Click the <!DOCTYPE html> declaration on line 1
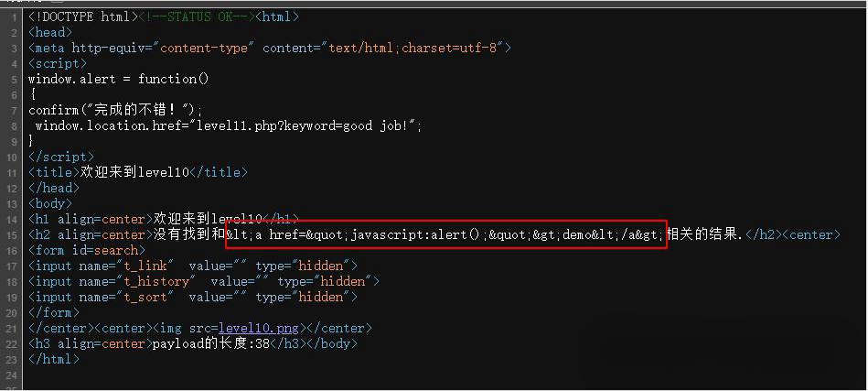This screenshot has height=391, width=868. (x=82, y=17)
